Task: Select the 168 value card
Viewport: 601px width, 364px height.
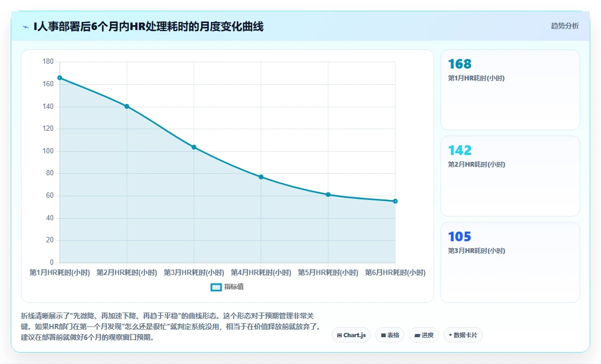Action: (510, 90)
